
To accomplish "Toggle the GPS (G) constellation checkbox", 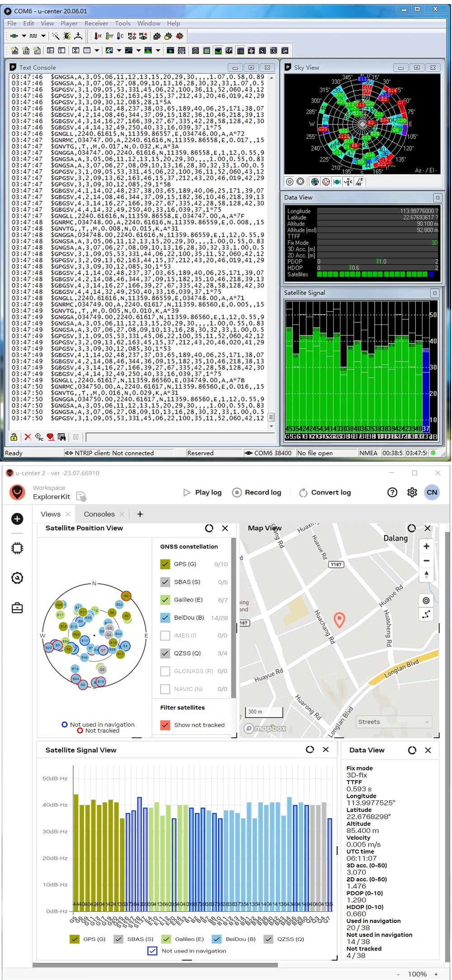I will tap(165, 564).
